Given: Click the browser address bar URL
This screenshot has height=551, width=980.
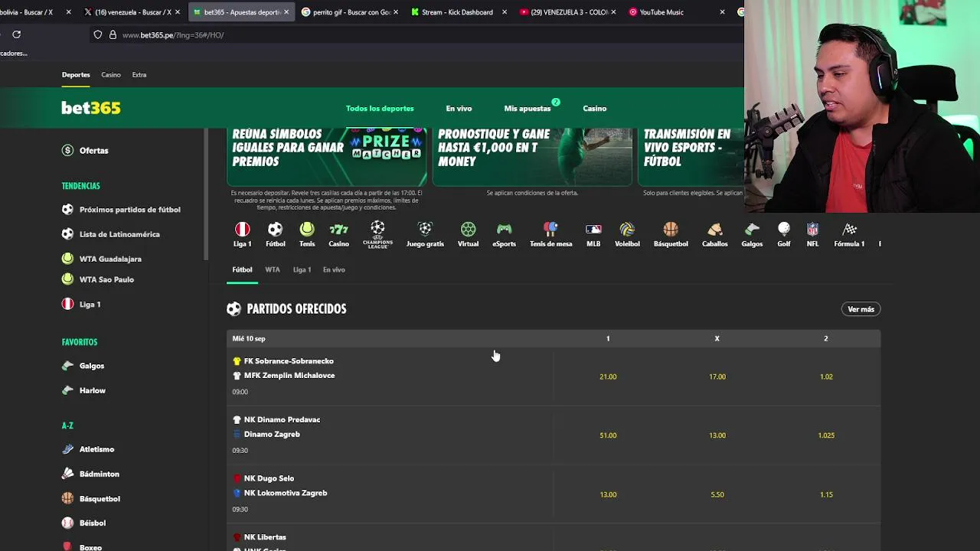Looking at the screenshot, I should [x=173, y=35].
